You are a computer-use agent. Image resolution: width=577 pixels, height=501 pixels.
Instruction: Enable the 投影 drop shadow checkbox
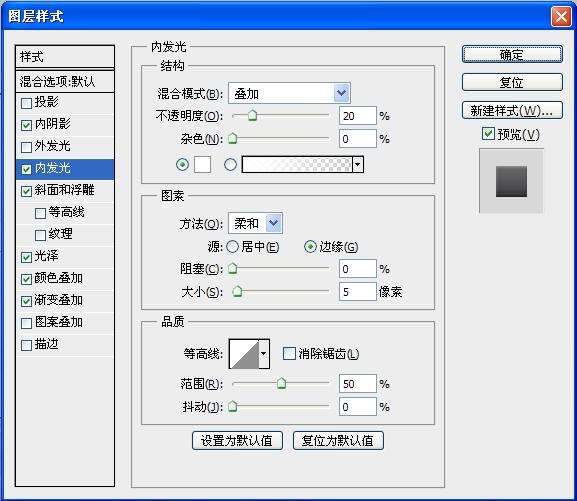pyautogui.click(x=26, y=103)
